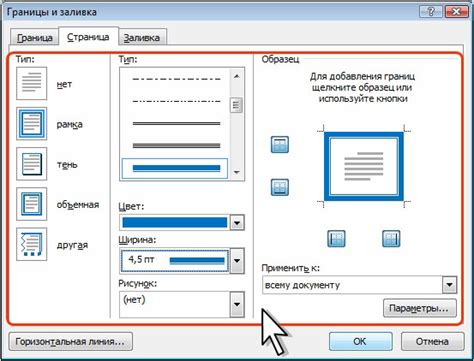The height and width of the screenshot is (361, 474).
Task: Toggle the right border button in preview
Action: (x=391, y=239)
